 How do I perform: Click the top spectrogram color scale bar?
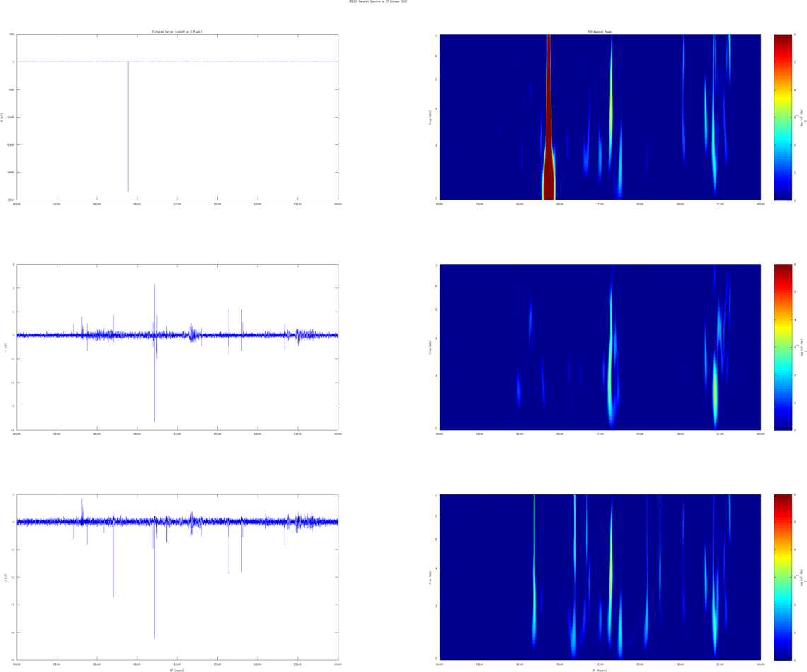[783, 118]
